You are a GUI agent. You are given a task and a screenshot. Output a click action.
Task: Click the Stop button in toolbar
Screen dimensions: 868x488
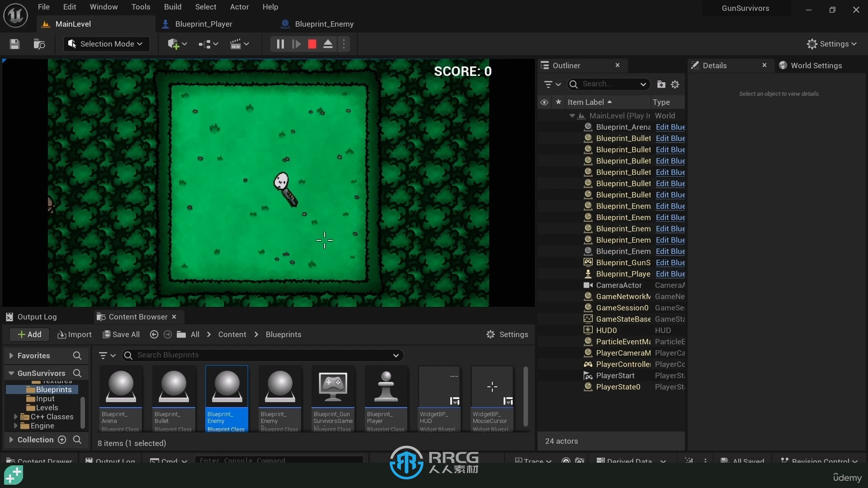tap(312, 43)
